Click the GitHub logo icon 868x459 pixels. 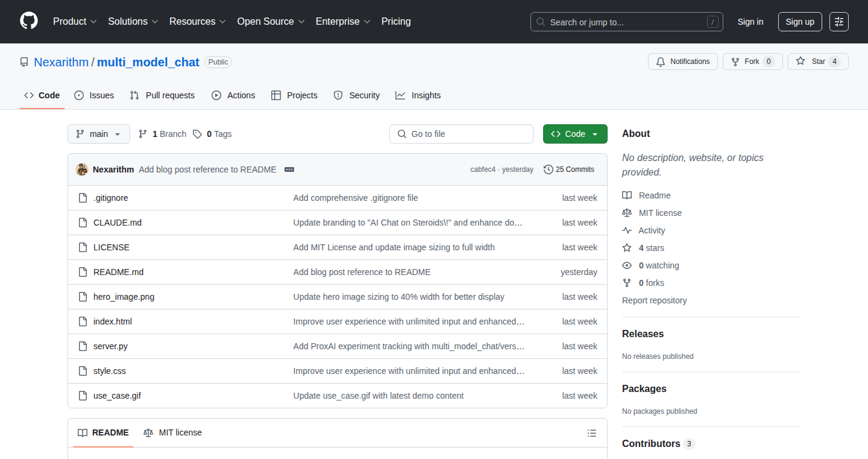(x=29, y=21)
